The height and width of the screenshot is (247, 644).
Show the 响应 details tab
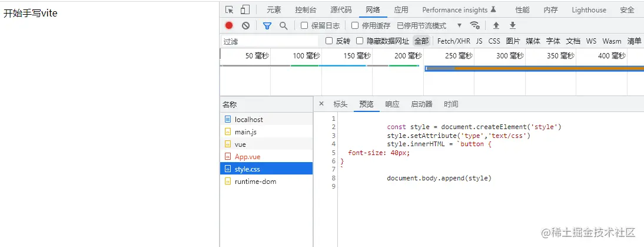tap(392, 104)
